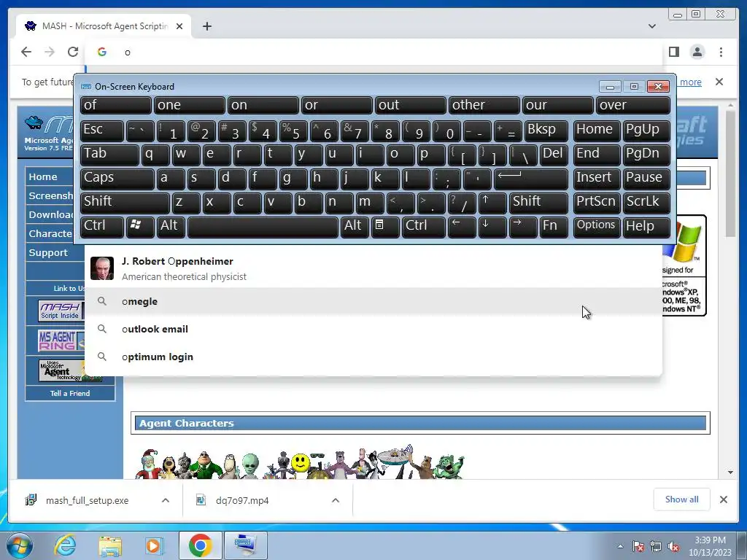Select prediction word 'one'
Image resolution: width=747 pixels, height=560 pixels.
tap(189, 105)
